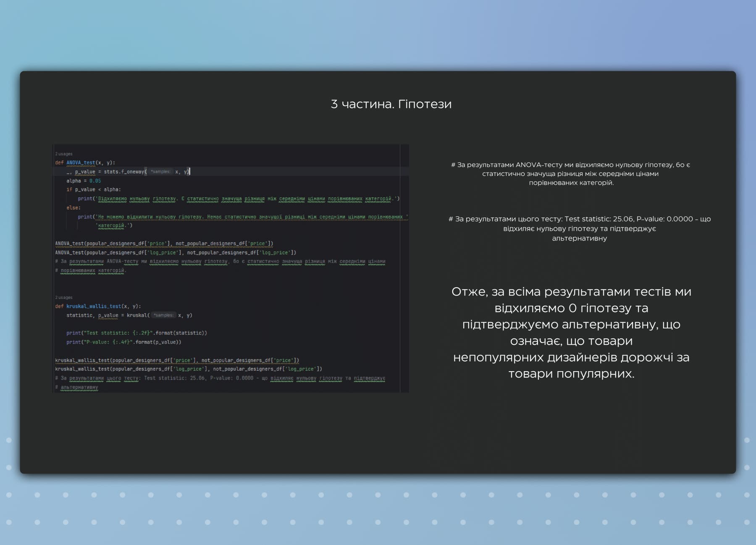Click the "def ANOVA_test(x, y):" code line
756x545 pixels.
(85, 162)
